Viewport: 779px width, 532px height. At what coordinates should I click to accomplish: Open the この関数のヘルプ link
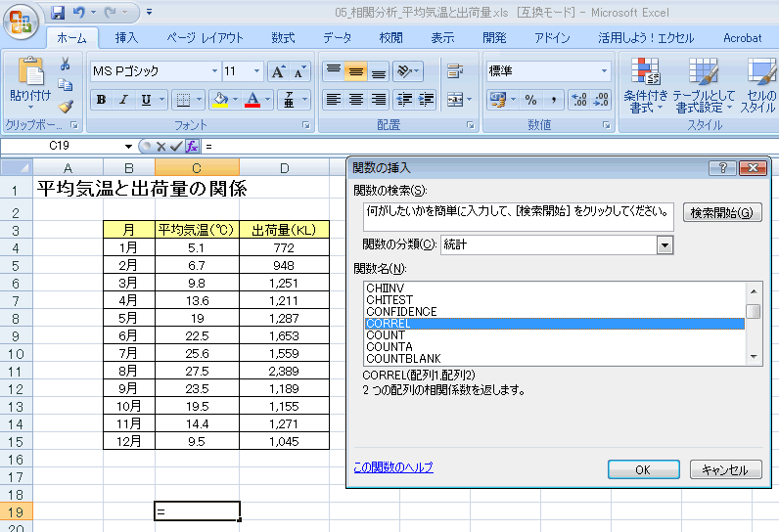[x=392, y=467]
